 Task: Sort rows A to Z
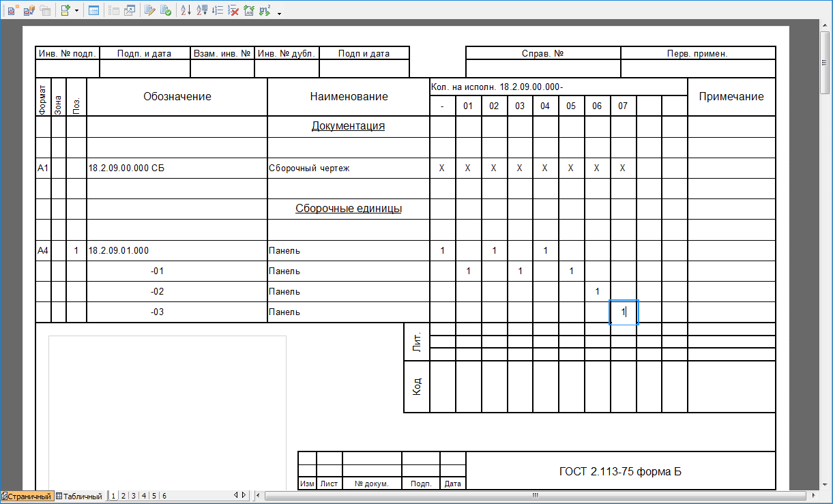[x=186, y=10]
